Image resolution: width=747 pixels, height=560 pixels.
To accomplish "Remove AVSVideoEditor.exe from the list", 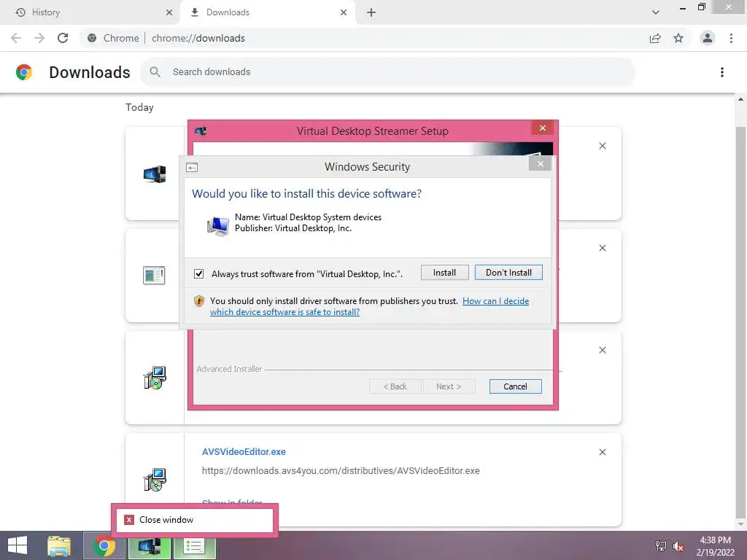I will pyautogui.click(x=602, y=452).
